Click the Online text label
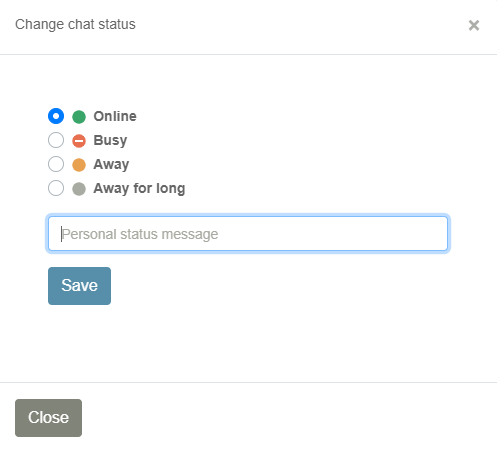 point(115,116)
